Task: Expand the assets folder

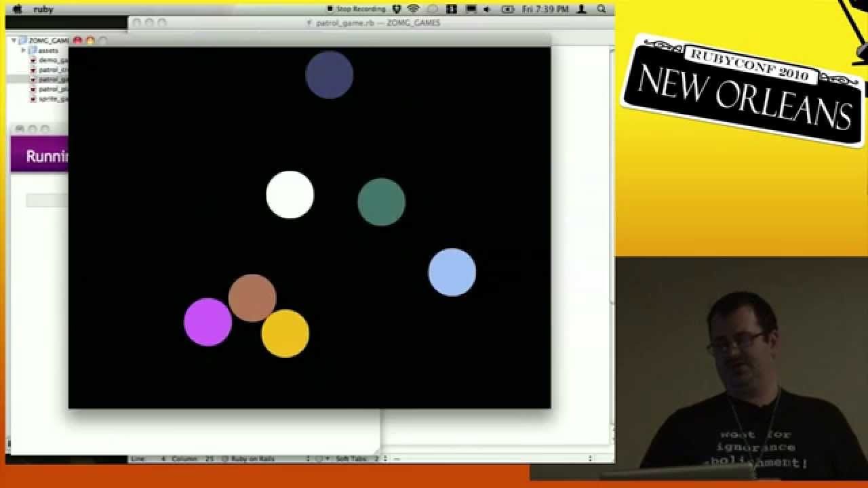Action: coord(24,50)
